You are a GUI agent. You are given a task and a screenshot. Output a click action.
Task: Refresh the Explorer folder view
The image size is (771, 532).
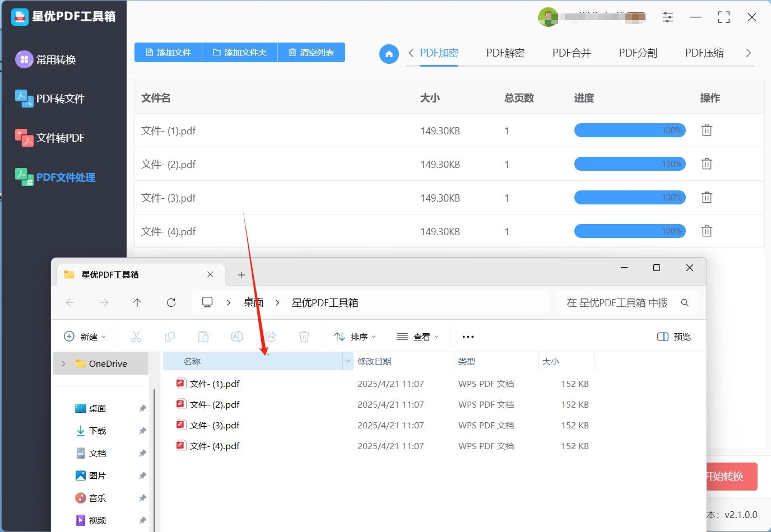click(171, 302)
